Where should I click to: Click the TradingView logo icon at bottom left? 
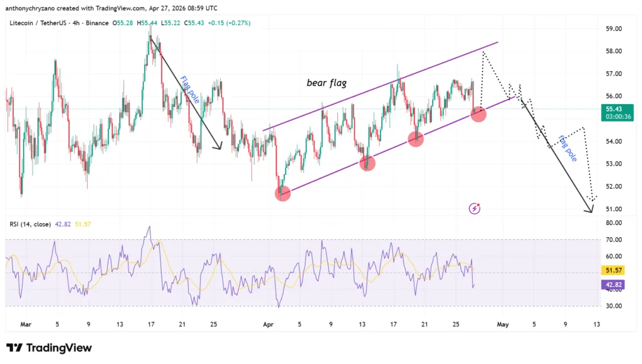pyautogui.click(x=15, y=348)
